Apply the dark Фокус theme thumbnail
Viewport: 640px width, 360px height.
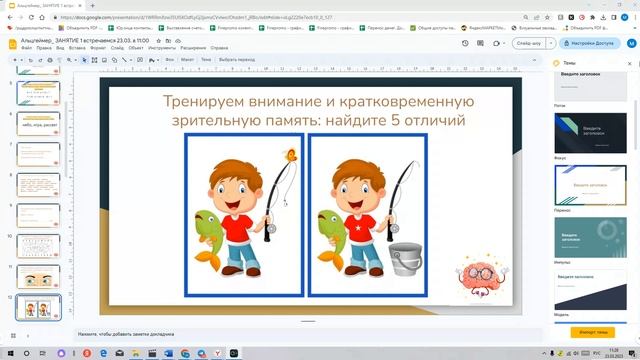tap(590, 133)
